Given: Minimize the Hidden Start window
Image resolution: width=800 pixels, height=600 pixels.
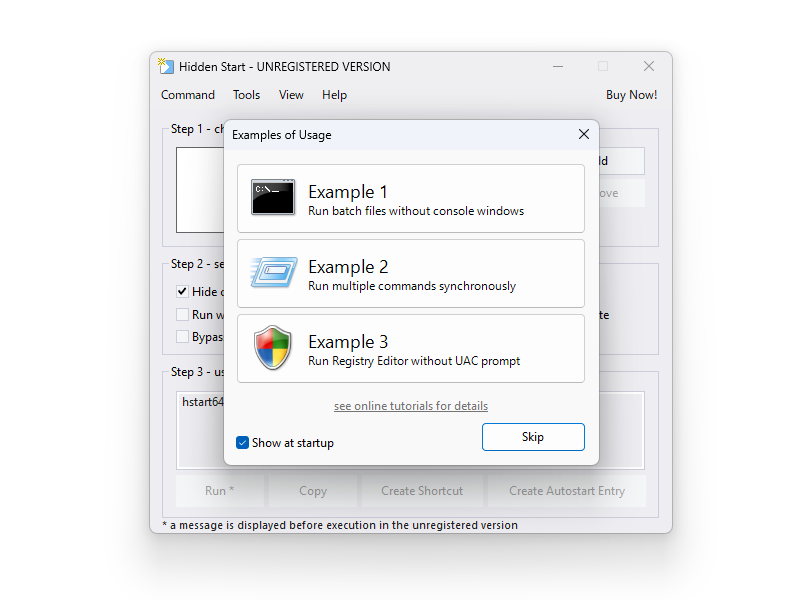Looking at the screenshot, I should tap(558, 66).
